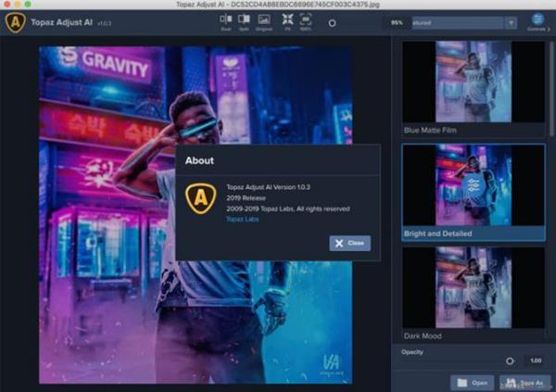556x392 pixels.
Task: Click the Opacity value field
Action: point(535,360)
